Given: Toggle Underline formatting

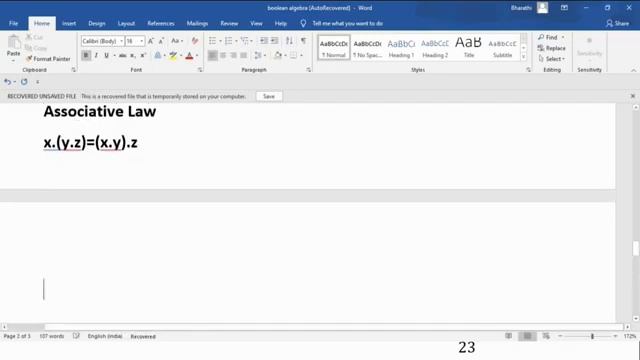Looking at the screenshot, I should pyautogui.click(x=106, y=56).
